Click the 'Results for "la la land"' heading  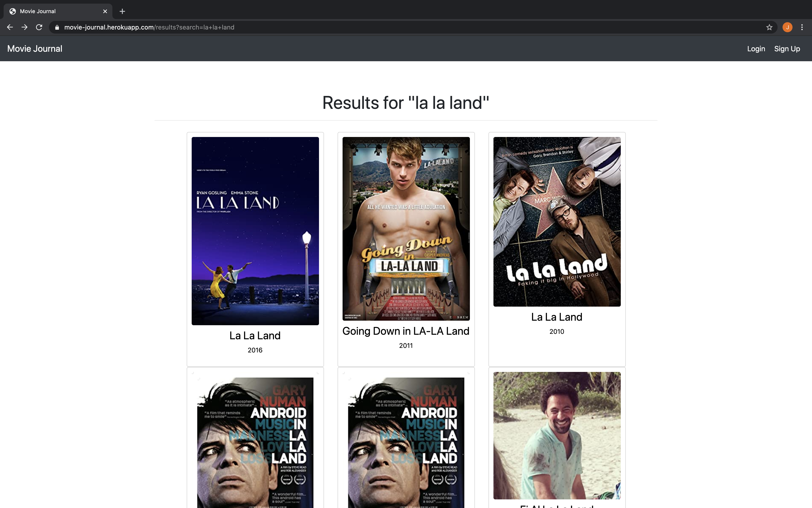tap(406, 103)
